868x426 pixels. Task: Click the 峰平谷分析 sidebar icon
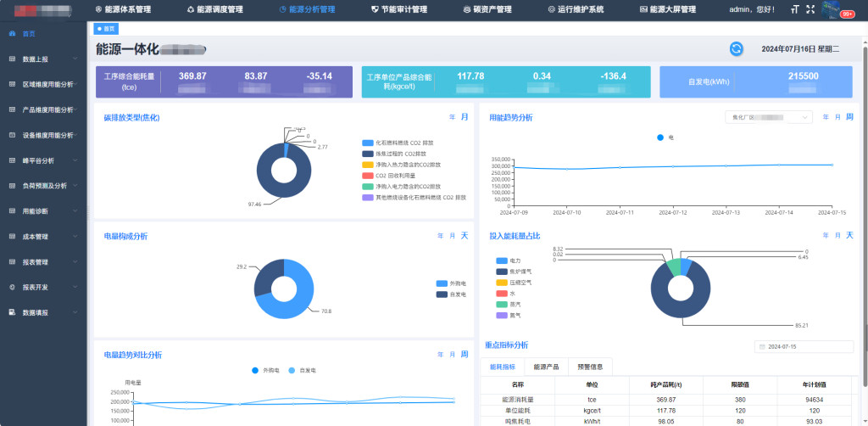(x=12, y=160)
